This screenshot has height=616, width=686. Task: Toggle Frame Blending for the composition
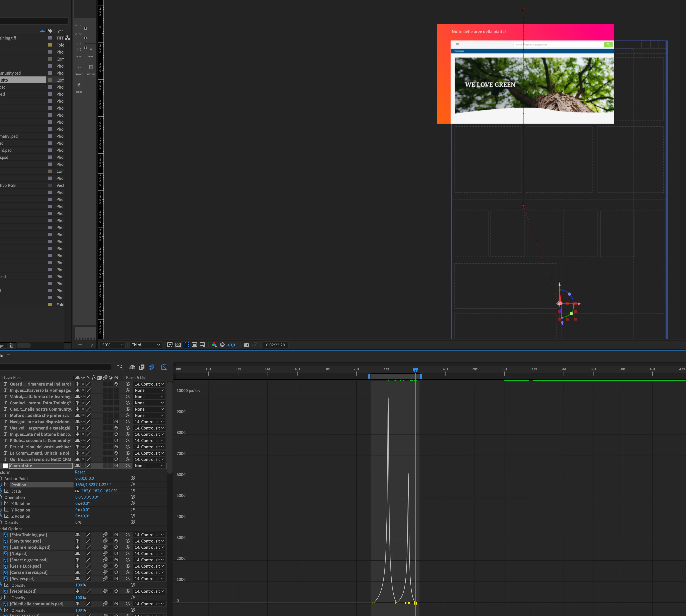142,367
